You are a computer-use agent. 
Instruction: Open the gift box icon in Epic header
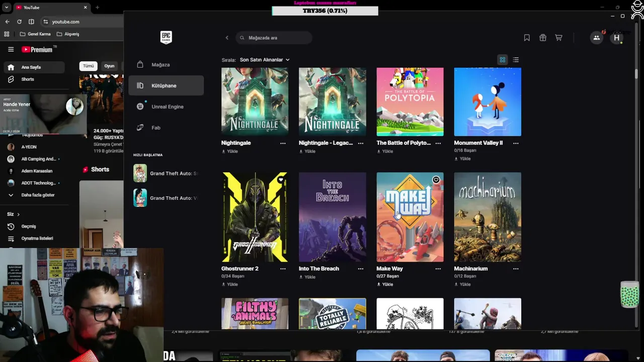(x=543, y=38)
